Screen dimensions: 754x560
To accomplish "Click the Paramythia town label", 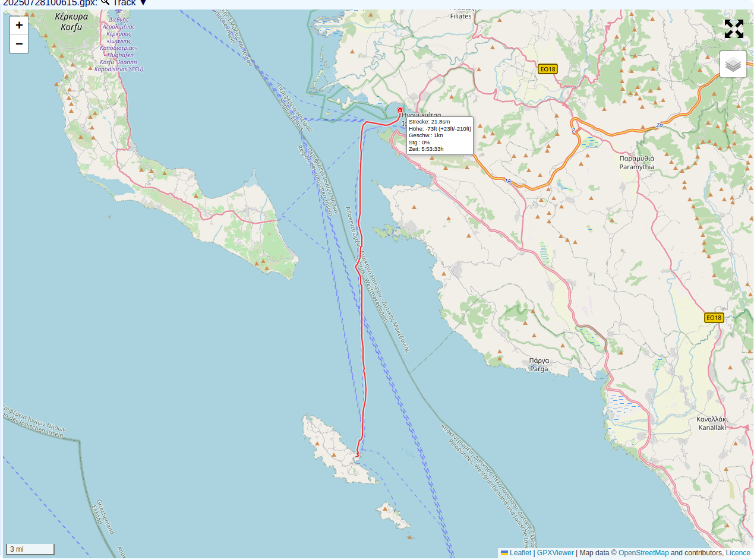I will tap(636, 163).
